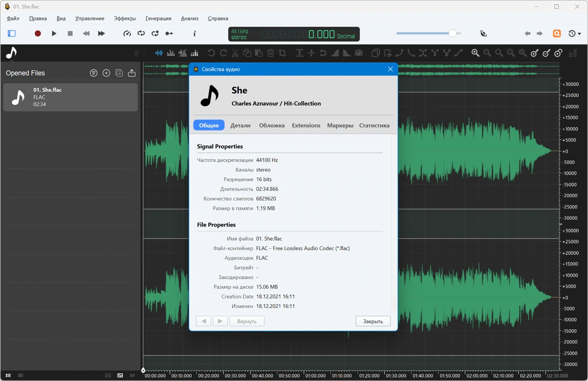Stop playback with the Stop button
This screenshot has width=588, height=381.
pyautogui.click(x=70, y=33)
